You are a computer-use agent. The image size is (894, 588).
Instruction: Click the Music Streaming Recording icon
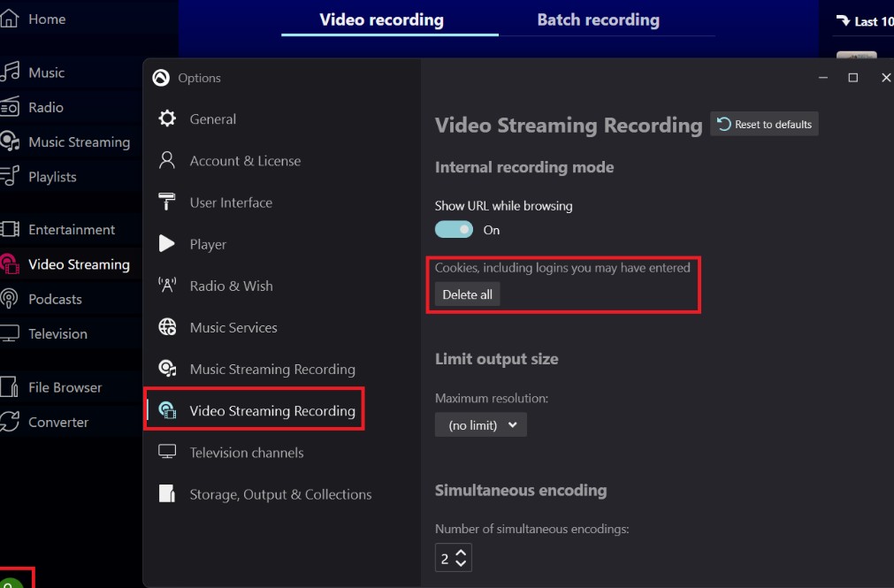click(167, 369)
